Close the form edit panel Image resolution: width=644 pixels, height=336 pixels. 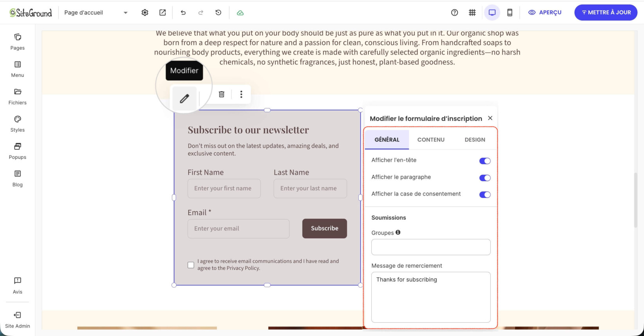(490, 118)
